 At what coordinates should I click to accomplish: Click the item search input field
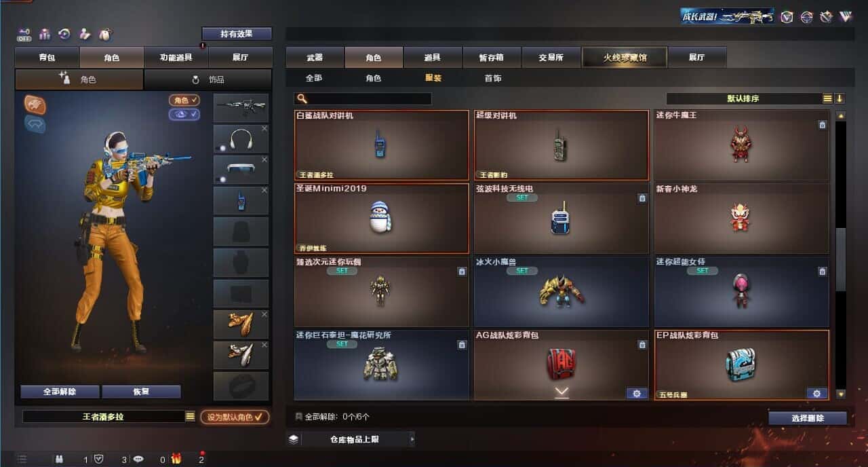point(363,98)
